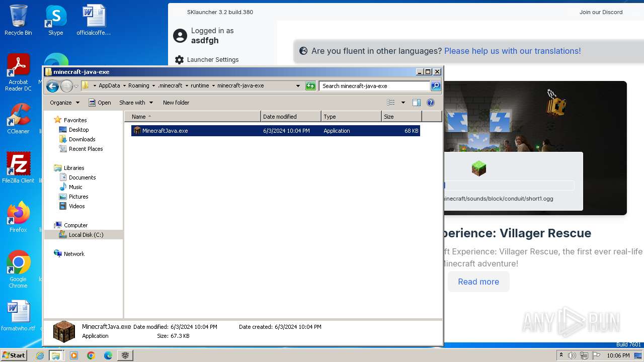The image size is (644, 362).
Task: Click the Windows Start button
Action: [14, 355]
